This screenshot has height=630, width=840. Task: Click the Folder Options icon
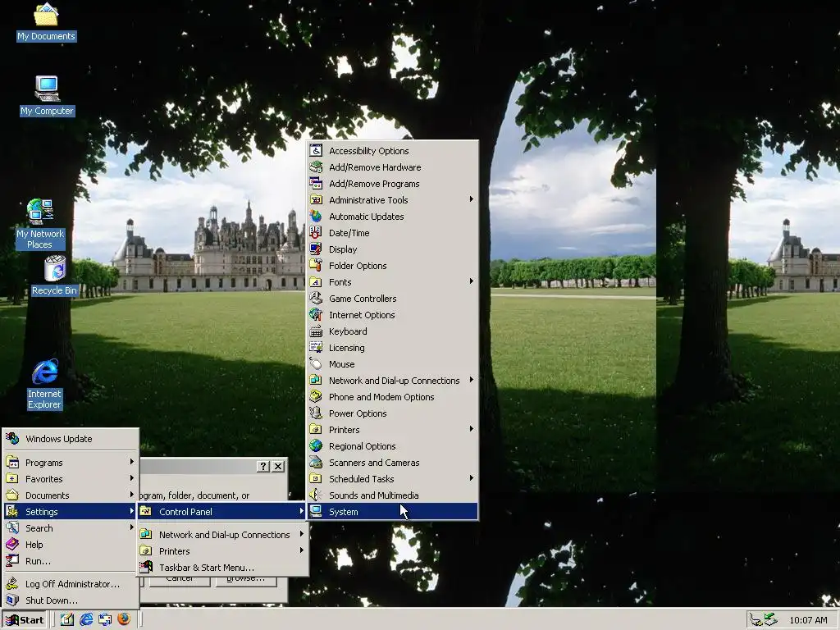(316, 266)
